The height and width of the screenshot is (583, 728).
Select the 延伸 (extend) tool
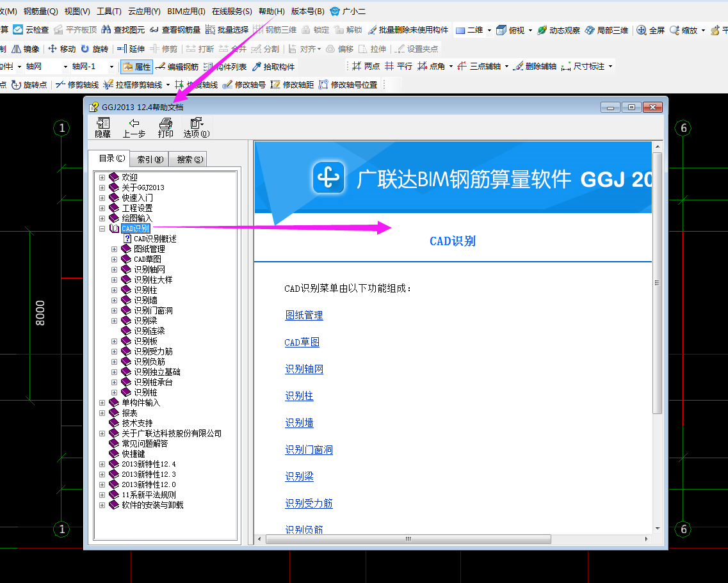click(131, 49)
